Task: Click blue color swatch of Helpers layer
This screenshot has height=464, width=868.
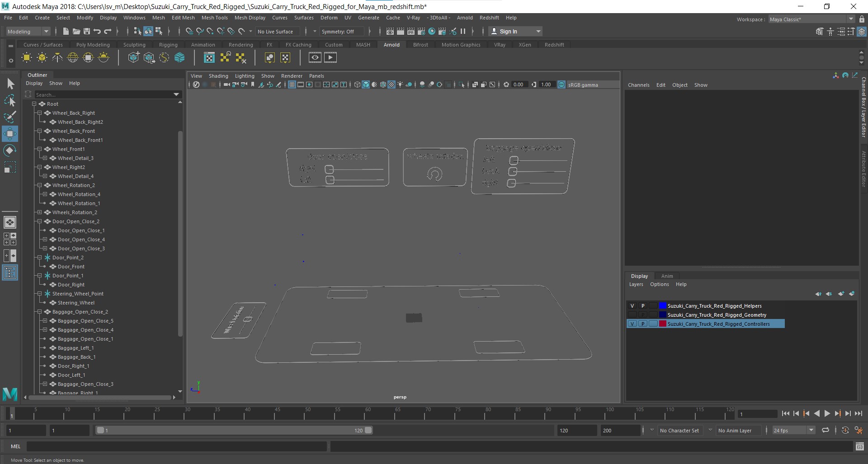Action: 663,306
